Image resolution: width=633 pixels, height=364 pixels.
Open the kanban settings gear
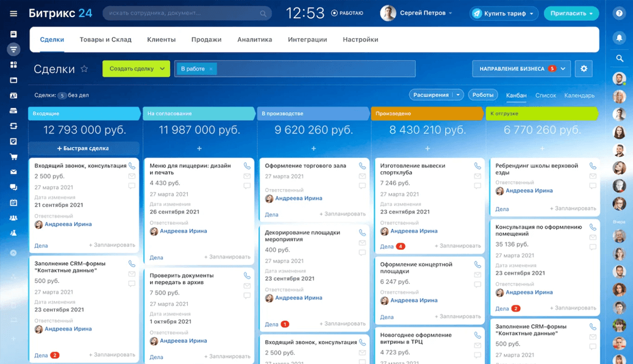584,69
